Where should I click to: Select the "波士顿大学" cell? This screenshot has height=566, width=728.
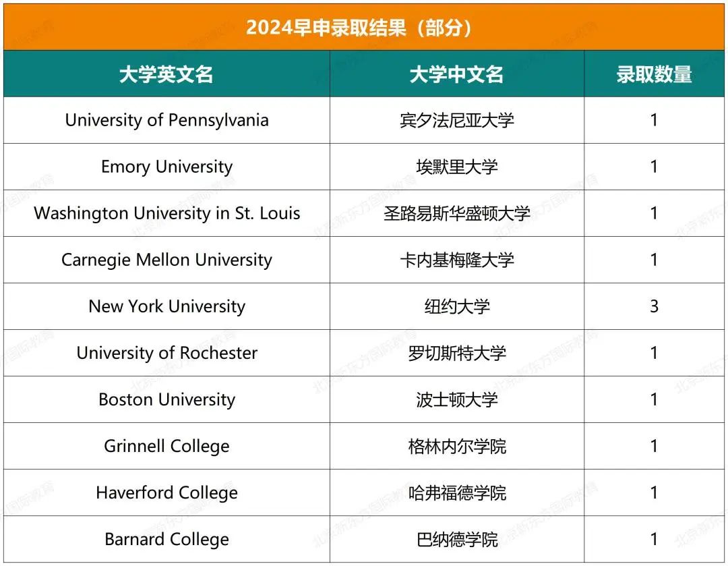click(457, 399)
